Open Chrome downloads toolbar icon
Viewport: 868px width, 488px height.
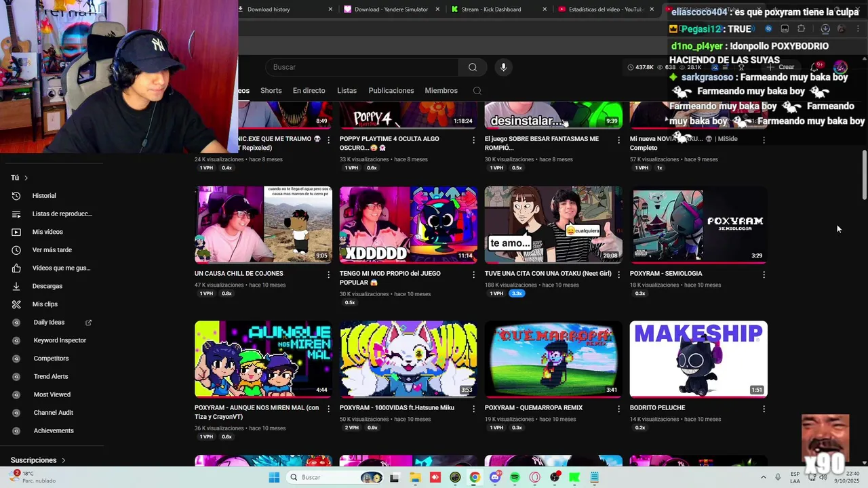click(825, 28)
